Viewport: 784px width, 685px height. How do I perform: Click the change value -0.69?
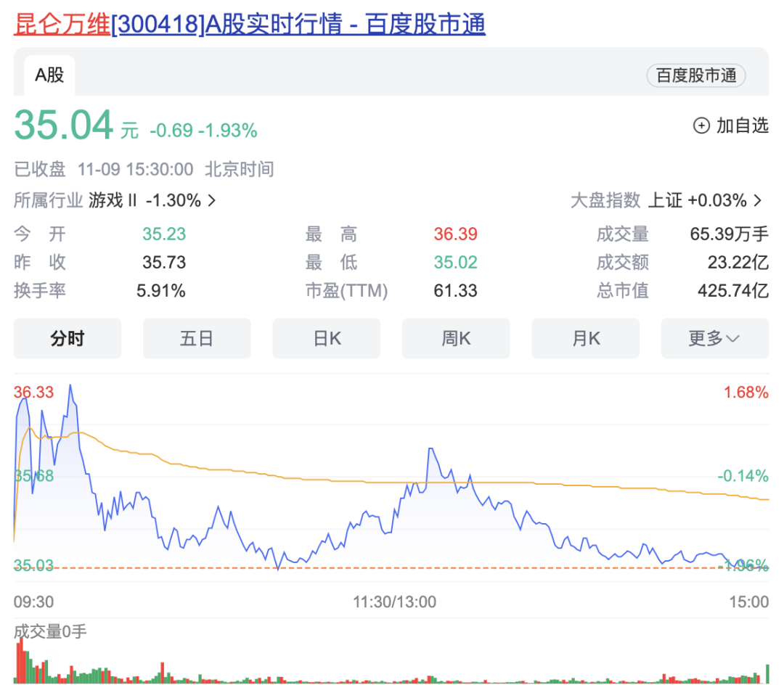click(171, 131)
